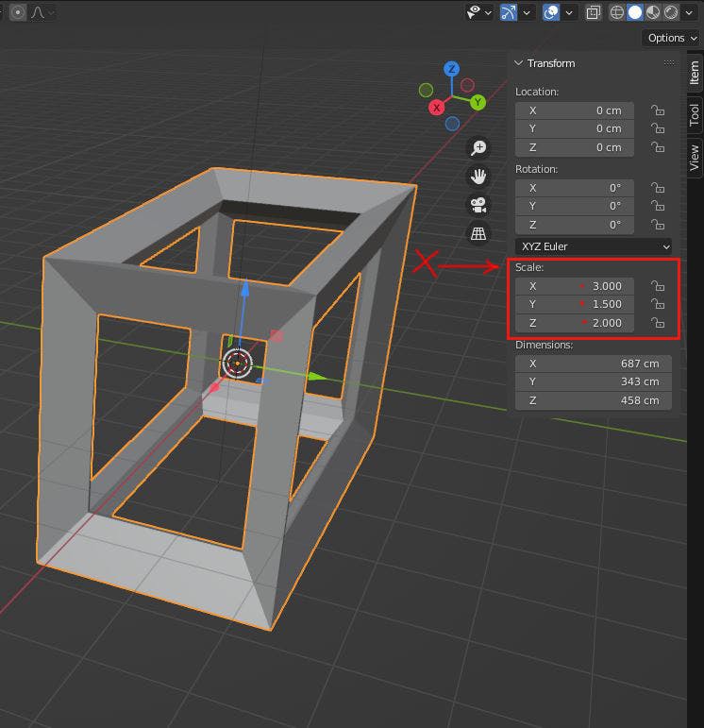Click Dimensions Z field 458 cm

(x=593, y=400)
